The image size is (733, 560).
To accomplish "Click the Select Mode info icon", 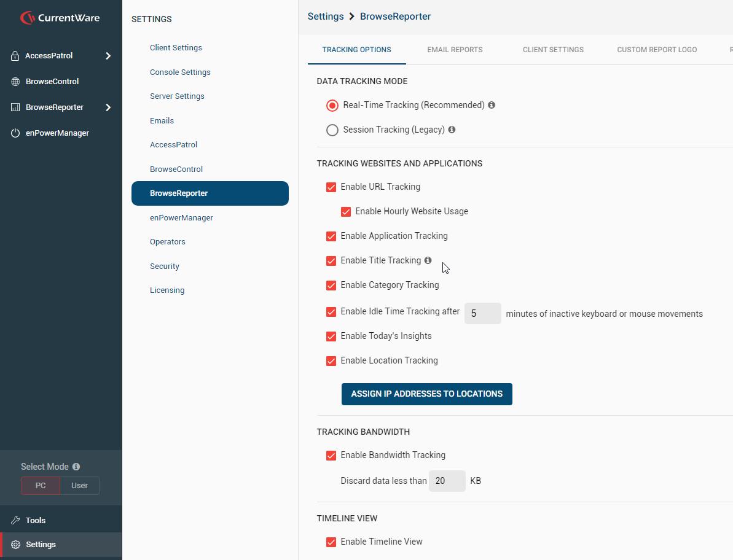I will tap(76, 467).
